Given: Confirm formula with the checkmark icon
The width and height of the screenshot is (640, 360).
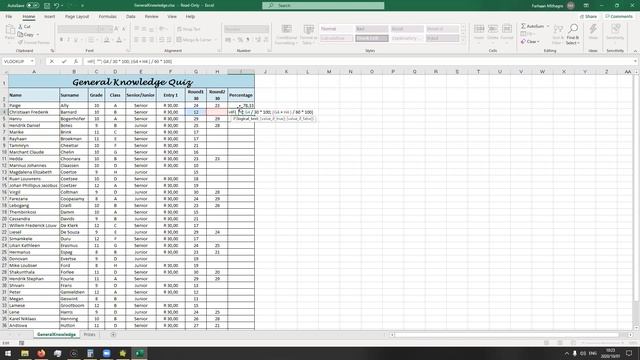Looking at the screenshot, I should point(64,61).
